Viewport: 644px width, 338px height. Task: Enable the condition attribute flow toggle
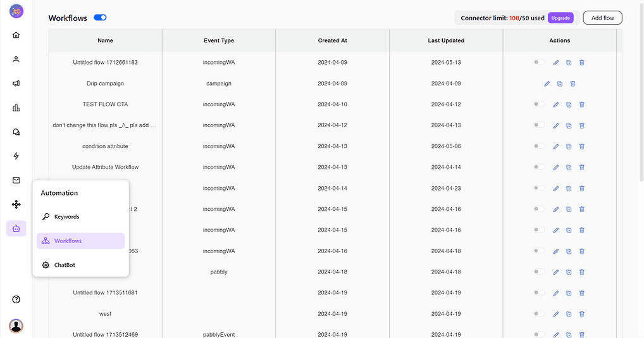pyautogui.click(x=539, y=146)
